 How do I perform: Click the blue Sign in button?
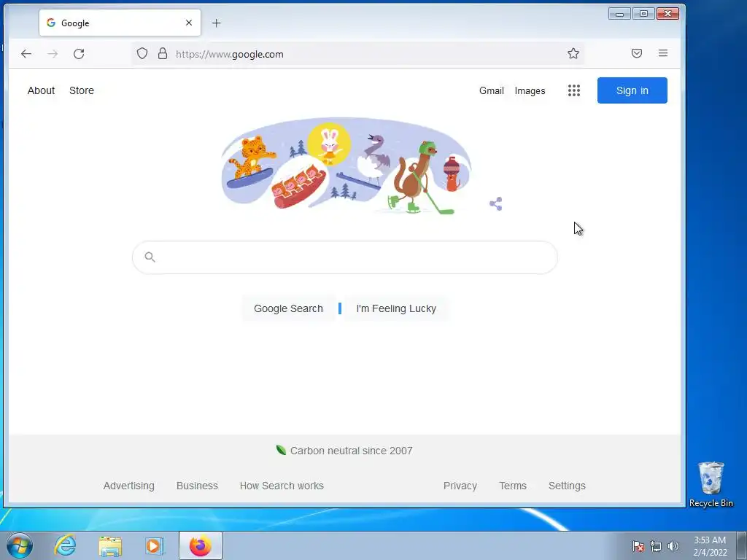coord(632,90)
